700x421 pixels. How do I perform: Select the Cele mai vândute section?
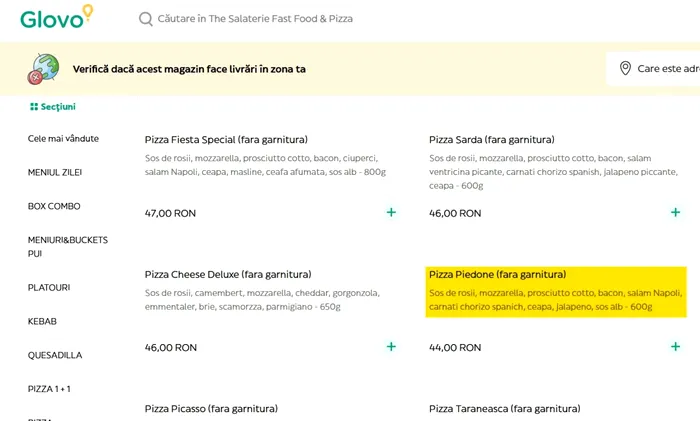tap(63, 139)
